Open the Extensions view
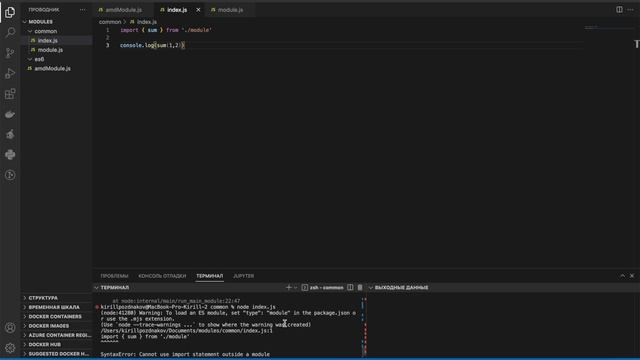640x360 pixels. click(x=10, y=94)
